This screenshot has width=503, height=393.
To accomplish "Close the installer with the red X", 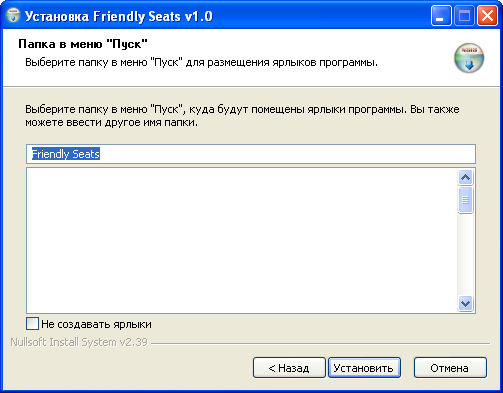I will pos(487,16).
